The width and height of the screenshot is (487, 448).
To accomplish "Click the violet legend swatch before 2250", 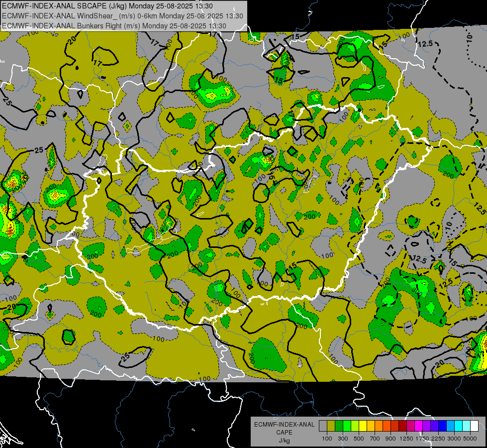I will tap(434, 426).
